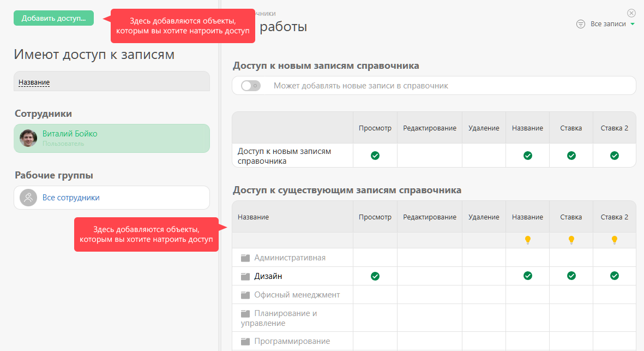This screenshot has height=351, width=644.
Task: Toggle Ставка 2 check for new records row
Action: pos(615,156)
